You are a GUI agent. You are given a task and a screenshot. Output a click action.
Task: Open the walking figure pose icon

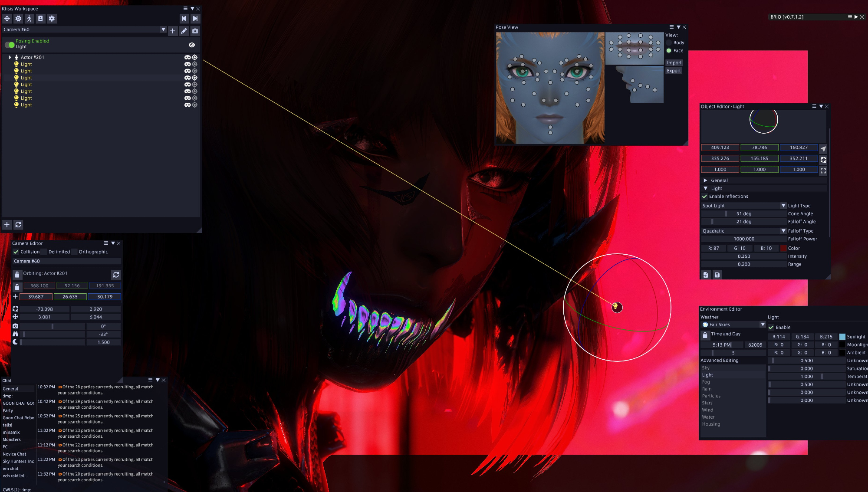click(29, 19)
